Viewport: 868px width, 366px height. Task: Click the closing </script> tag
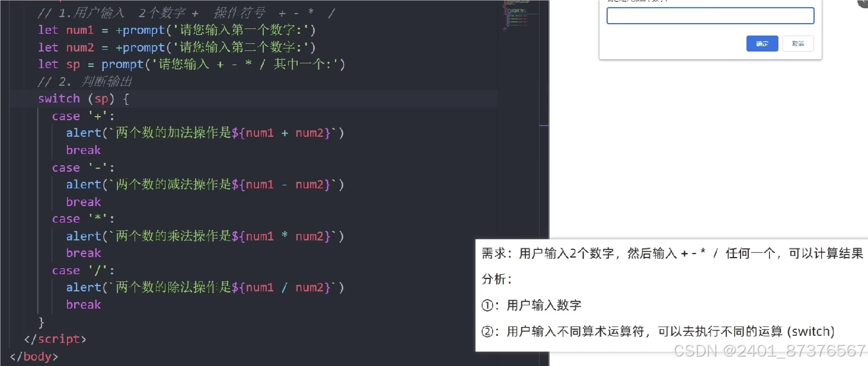55,338
